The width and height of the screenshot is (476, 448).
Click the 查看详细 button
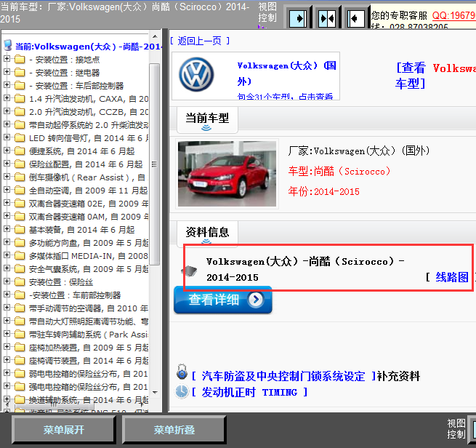223,300
